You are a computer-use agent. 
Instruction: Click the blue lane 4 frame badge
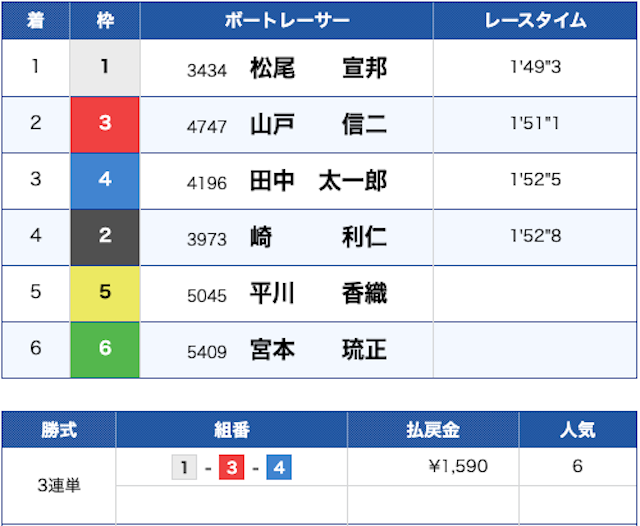tap(105, 181)
